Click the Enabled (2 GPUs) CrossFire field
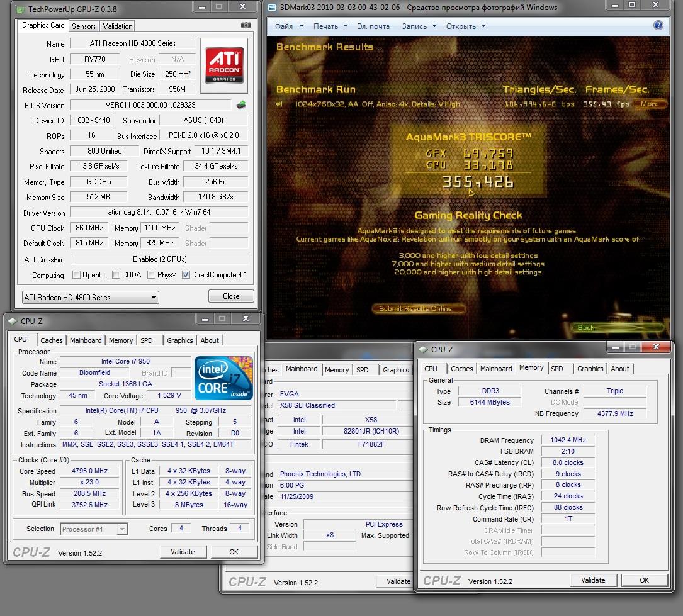The height and width of the screenshot is (616, 683). (159, 259)
